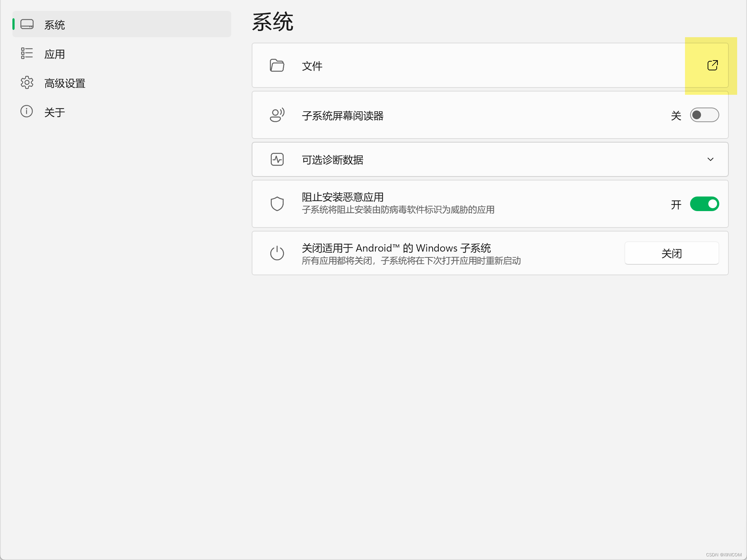The width and height of the screenshot is (747, 560).
Task: Open the 应用 sidebar page
Action: point(55,54)
